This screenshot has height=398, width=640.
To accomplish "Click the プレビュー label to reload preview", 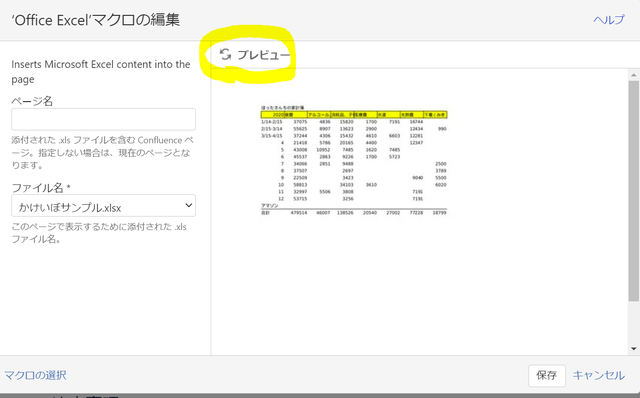I will click(264, 55).
